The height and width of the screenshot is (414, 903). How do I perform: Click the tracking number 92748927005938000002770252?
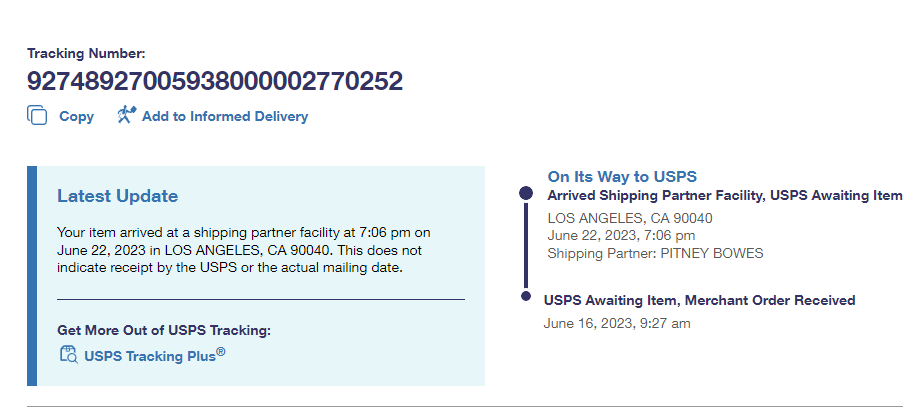pyautogui.click(x=215, y=81)
